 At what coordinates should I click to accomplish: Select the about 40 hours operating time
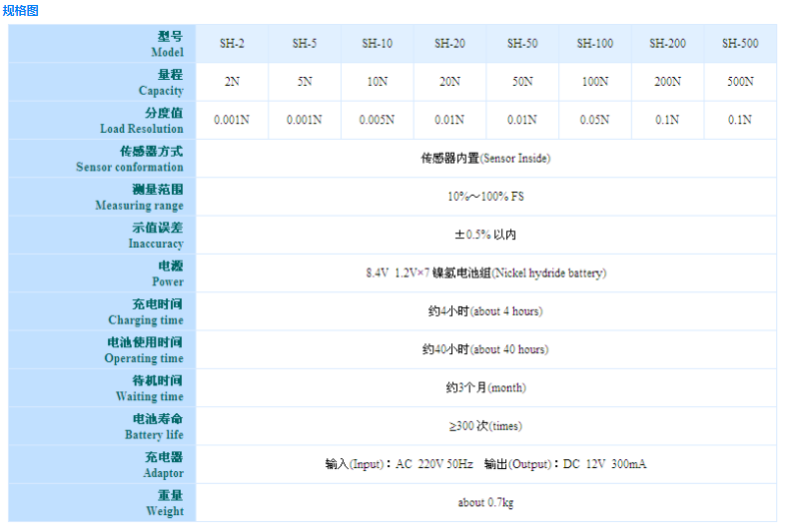485,349
